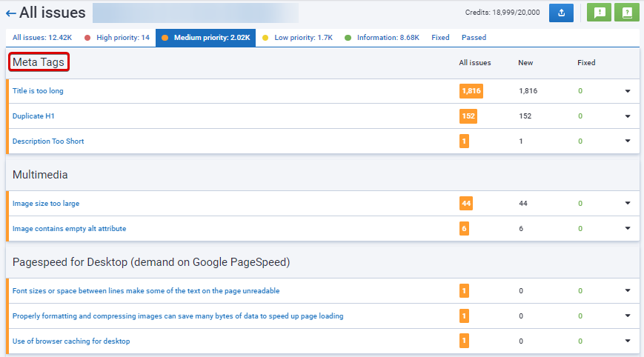This screenshot has width=644, height=357.
Task: Click the All issues page title
Action: point(53,13)
